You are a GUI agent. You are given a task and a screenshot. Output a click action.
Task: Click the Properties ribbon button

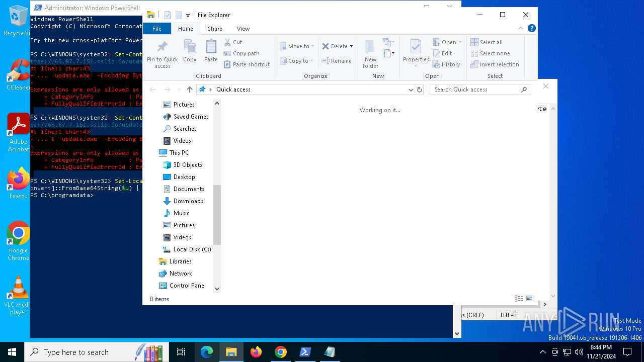416,54
